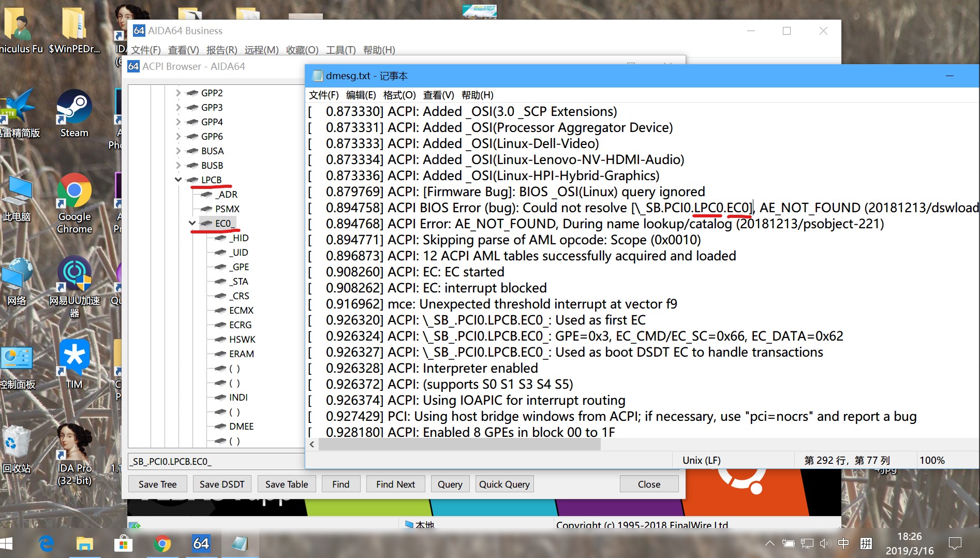Viewport: 980px width, 558px height.
Task: Click Notepad's horizontal scrollbar thumb
Action: pos(459,444)
